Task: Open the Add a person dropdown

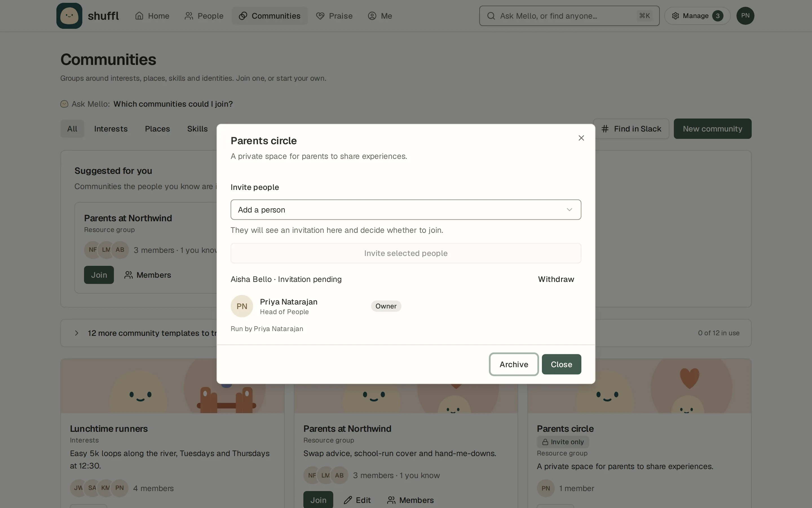Action: pos(406,210)
